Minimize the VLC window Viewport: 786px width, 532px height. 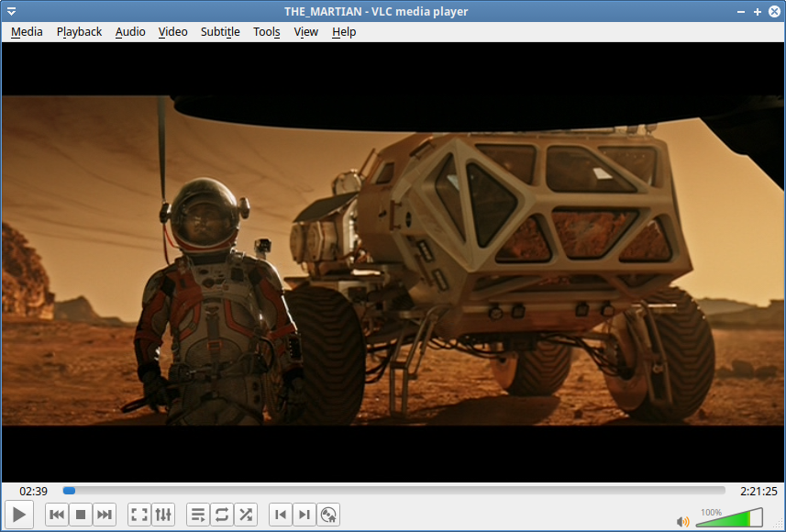click(741, 12)
